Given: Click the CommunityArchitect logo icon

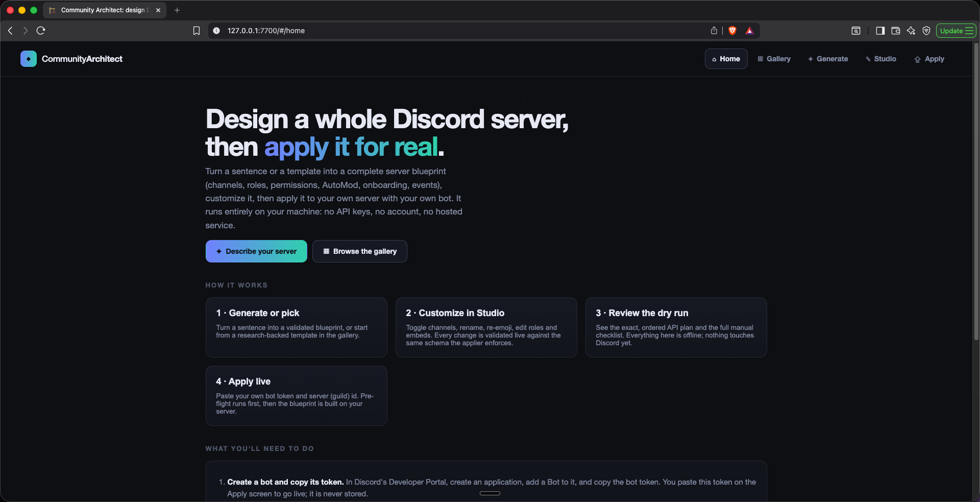Looking at the screenshot, I should (x=29, y=59).
